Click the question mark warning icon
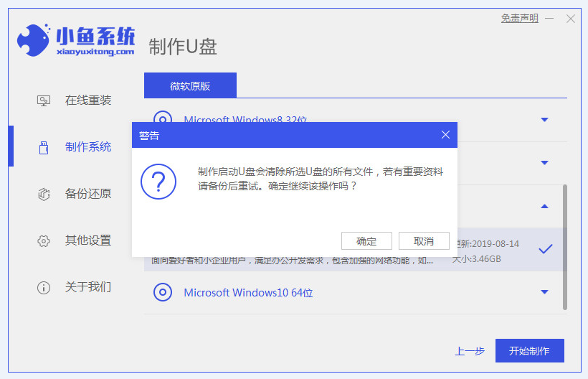The image size is (588, 379). click(x=158, y=181)
